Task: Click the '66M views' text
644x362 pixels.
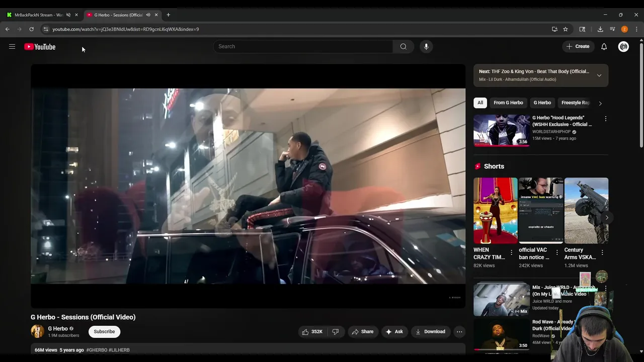Action: coord(46,350)
